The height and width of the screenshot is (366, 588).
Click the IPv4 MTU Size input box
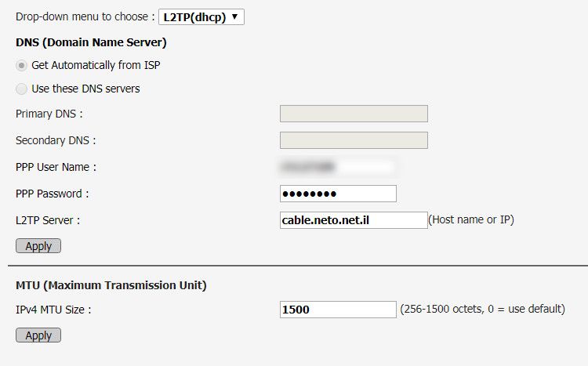pos(338,310)
